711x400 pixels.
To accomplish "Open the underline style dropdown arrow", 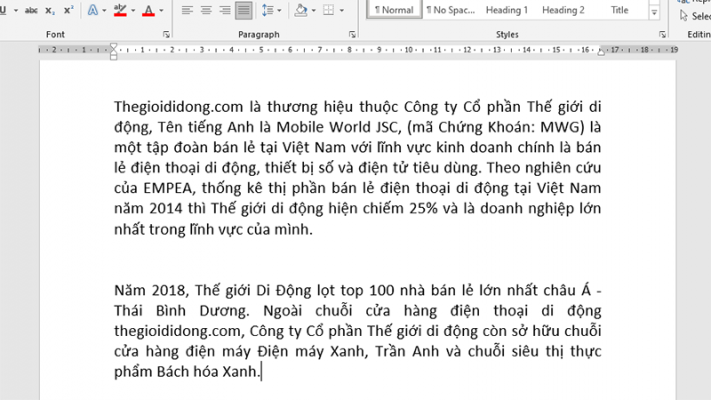I will coord(16,10).
